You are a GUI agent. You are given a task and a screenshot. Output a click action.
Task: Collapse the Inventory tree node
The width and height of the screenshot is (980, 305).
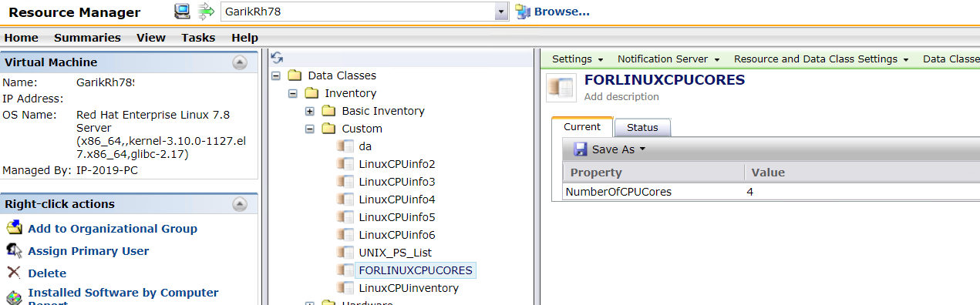[293, 93]
